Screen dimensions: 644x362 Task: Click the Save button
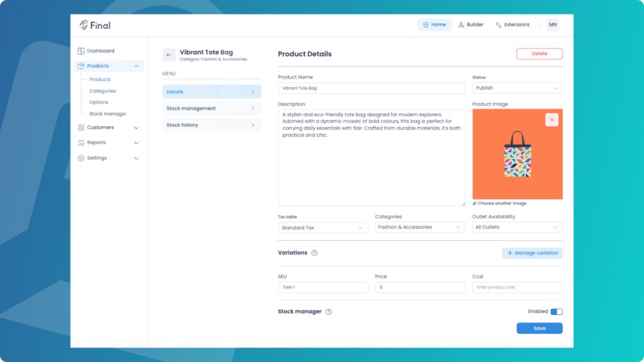click(539, 328)
